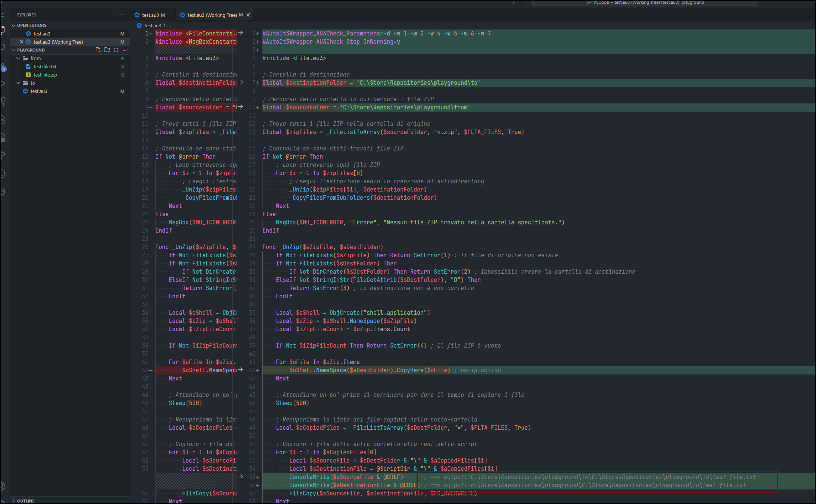Click '#include <MsgBoxConstants' line in original pane
816x504 pixels.
196,41
